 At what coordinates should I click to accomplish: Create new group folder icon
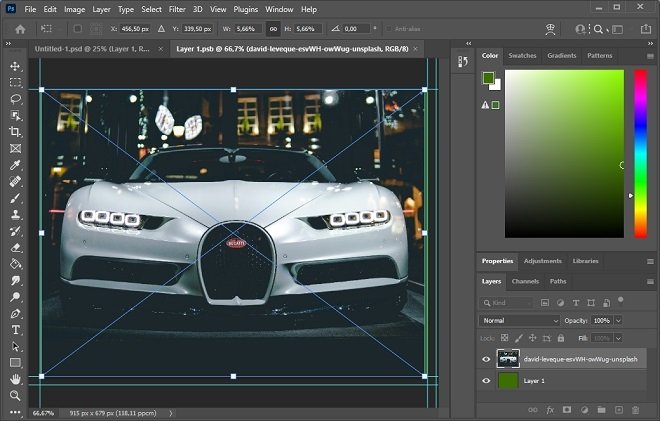point(601,410)
